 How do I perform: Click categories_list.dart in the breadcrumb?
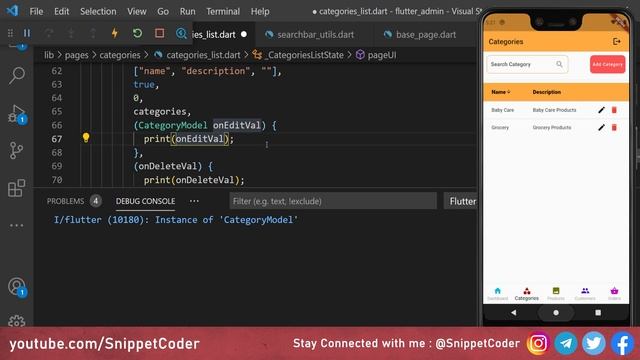point(203,55)
